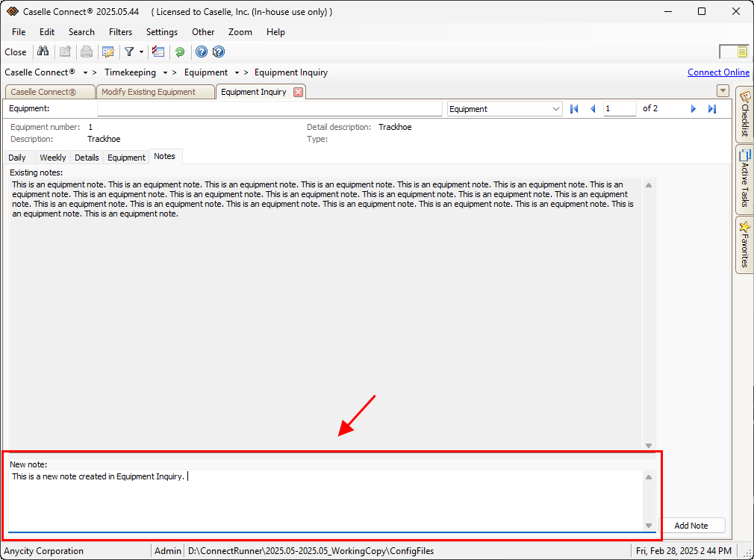Open the filter funnel tool
This screenshot has height=560, width=754.
click(129, 52)
